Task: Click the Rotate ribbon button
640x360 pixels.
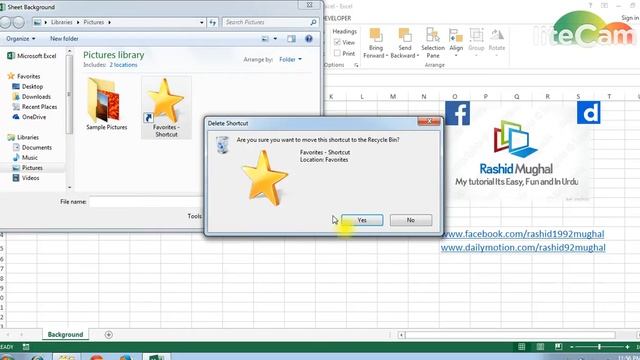Action: point(497,42)
